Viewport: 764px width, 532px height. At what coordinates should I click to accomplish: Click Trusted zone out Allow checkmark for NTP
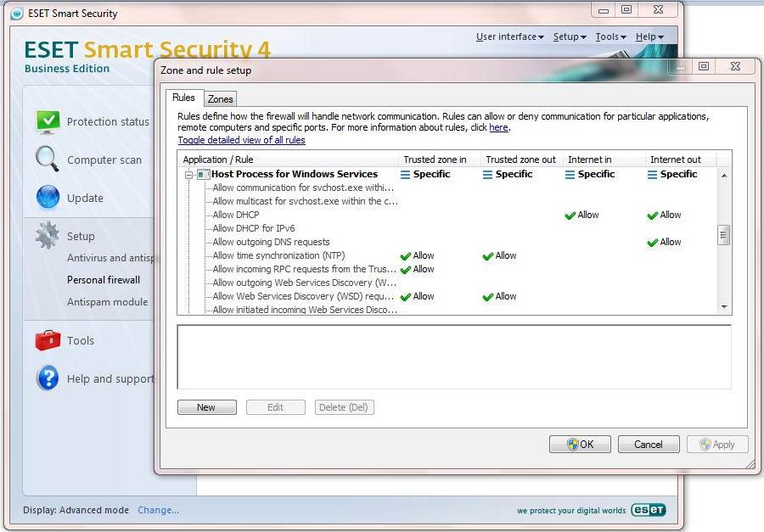(488, 256)
